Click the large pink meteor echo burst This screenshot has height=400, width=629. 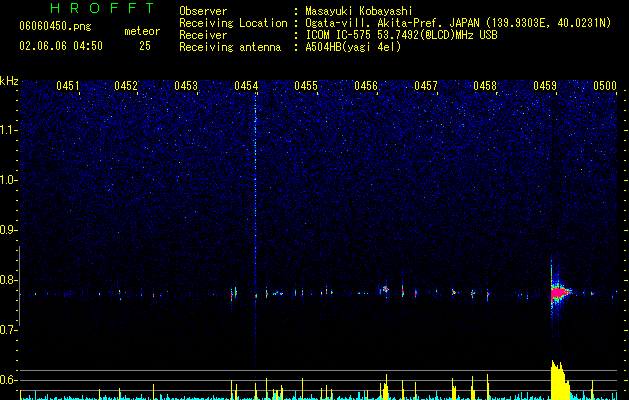(x=559, y=293)
